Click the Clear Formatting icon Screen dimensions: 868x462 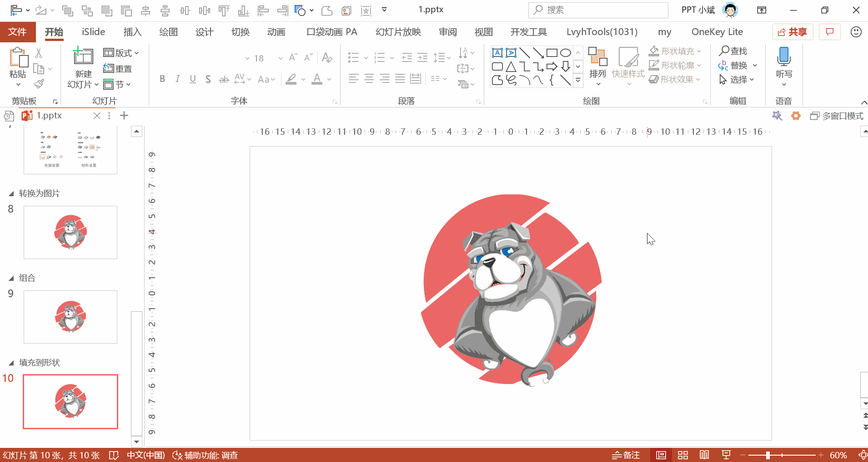[326, 57]
